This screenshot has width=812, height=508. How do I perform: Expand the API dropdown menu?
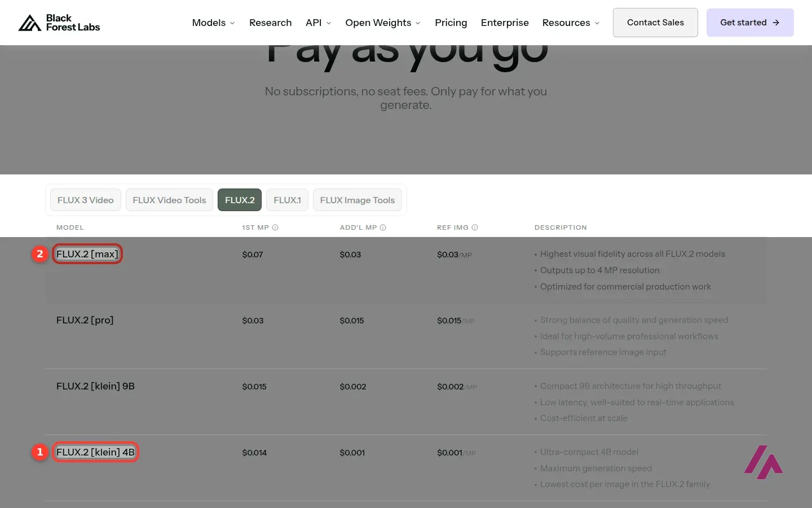[318, 23]
